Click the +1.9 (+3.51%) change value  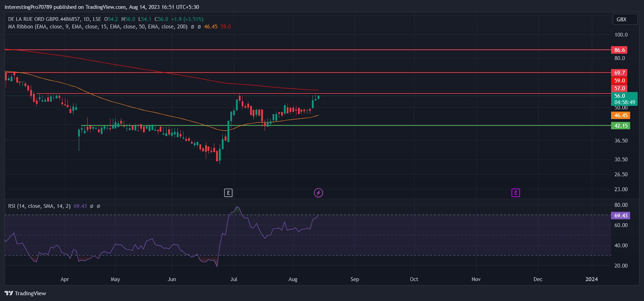pyautogui.click(x=187, y=19)
